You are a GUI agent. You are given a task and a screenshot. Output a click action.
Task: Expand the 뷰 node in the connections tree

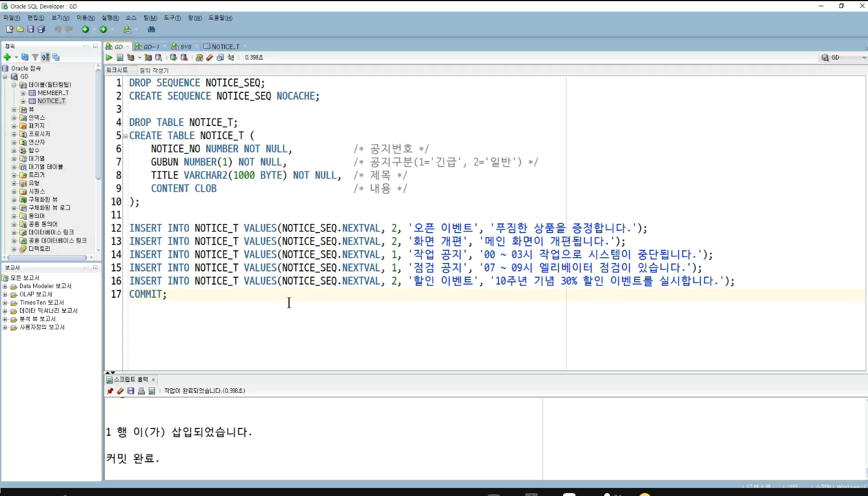coord(14,109)
